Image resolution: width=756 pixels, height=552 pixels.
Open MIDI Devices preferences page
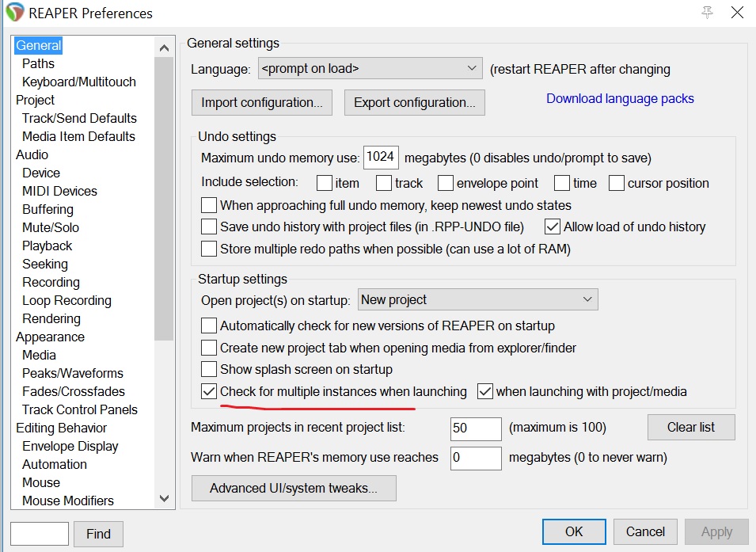click(59, 191)
